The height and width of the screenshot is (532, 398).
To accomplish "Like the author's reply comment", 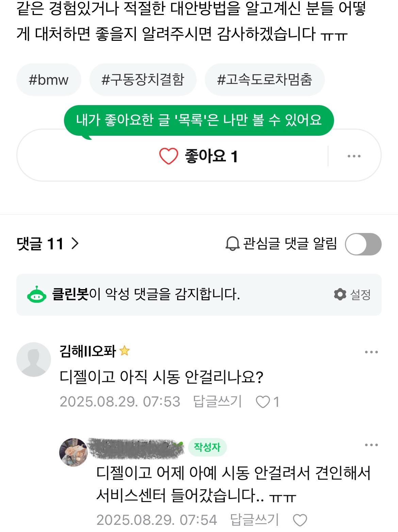I will pos(300,520).
